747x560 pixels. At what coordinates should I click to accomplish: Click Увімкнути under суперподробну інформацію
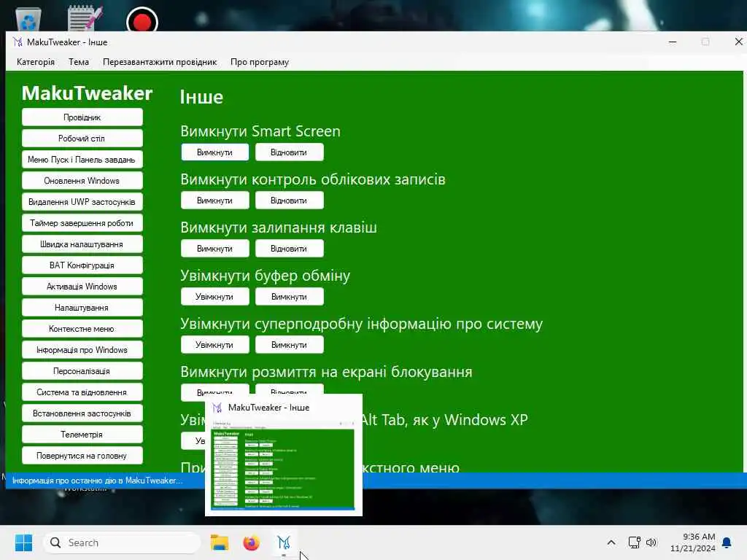click(215, 345)
